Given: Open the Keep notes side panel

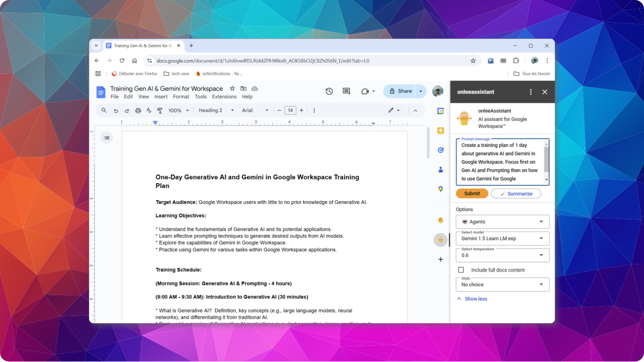Looking at the screenshot, I should tap(441, 131).
